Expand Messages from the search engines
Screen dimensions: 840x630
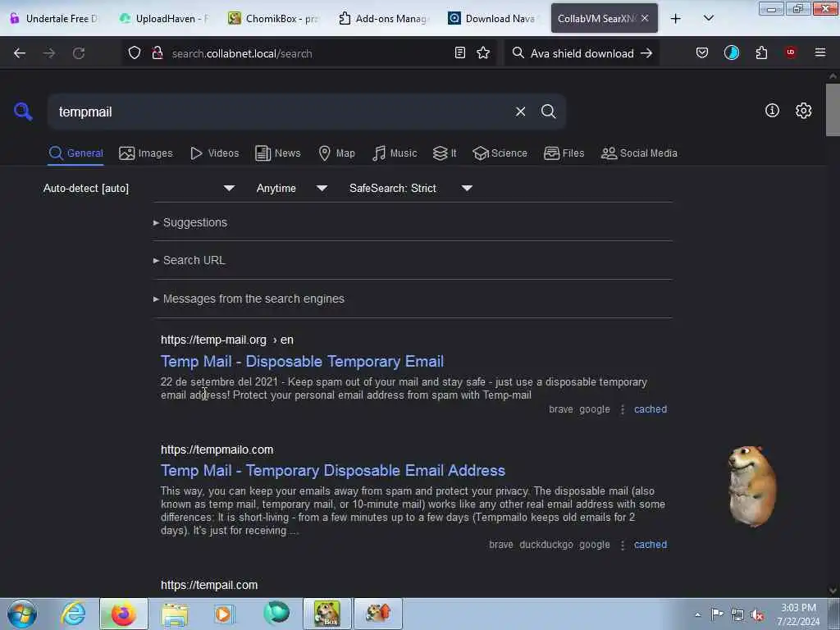point(249,299)
